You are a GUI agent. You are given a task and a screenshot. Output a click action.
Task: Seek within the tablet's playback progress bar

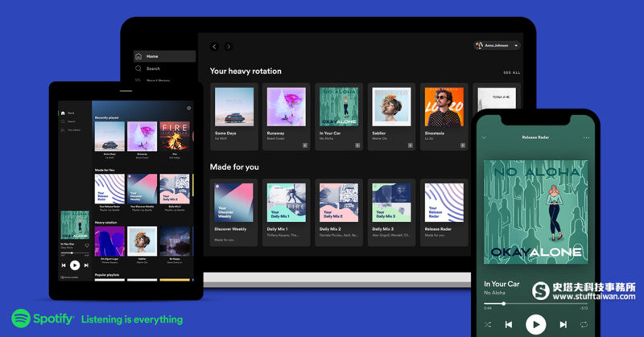[75, 253]
